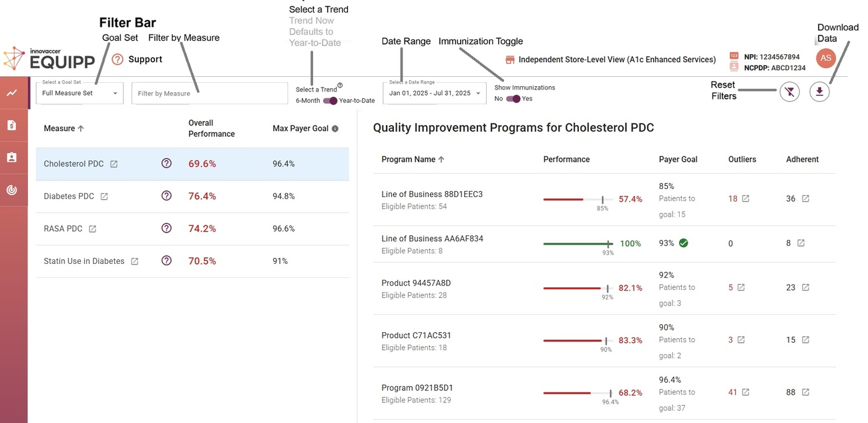The image size is (868, 423).
Task: Click the help icon beside Diabetes PDC
Action: click(x=166, y=195)
